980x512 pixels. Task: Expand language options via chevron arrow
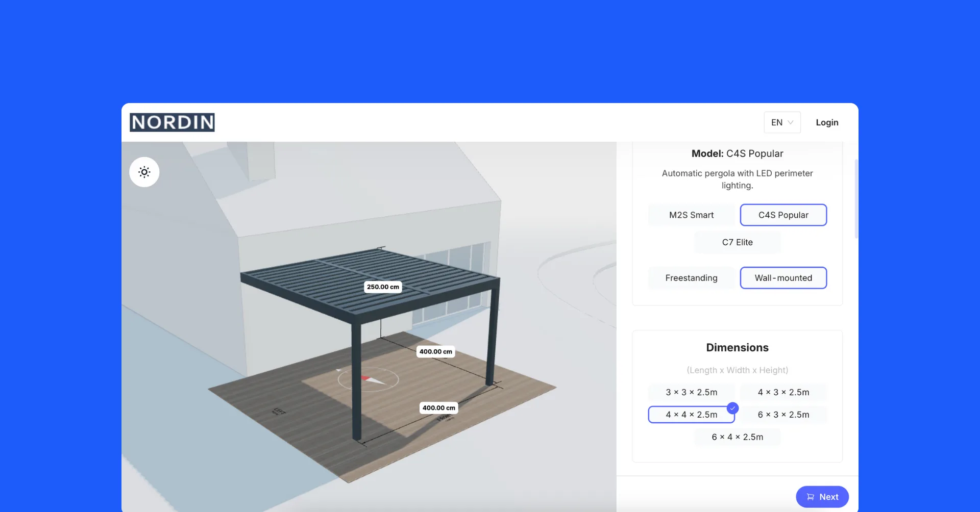coord(791,122)
